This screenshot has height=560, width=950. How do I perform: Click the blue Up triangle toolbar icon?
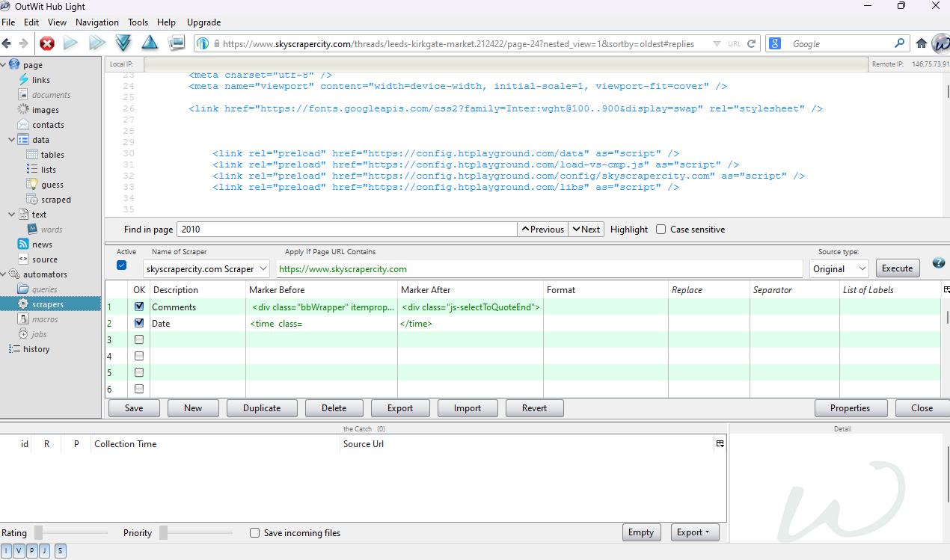pyautogui.click(x=150, y=43)
